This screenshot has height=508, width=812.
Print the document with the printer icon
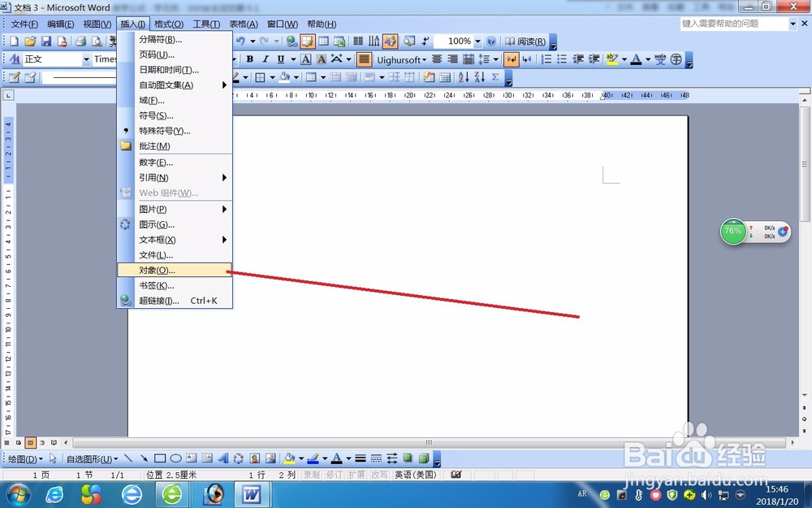[80, 41]
